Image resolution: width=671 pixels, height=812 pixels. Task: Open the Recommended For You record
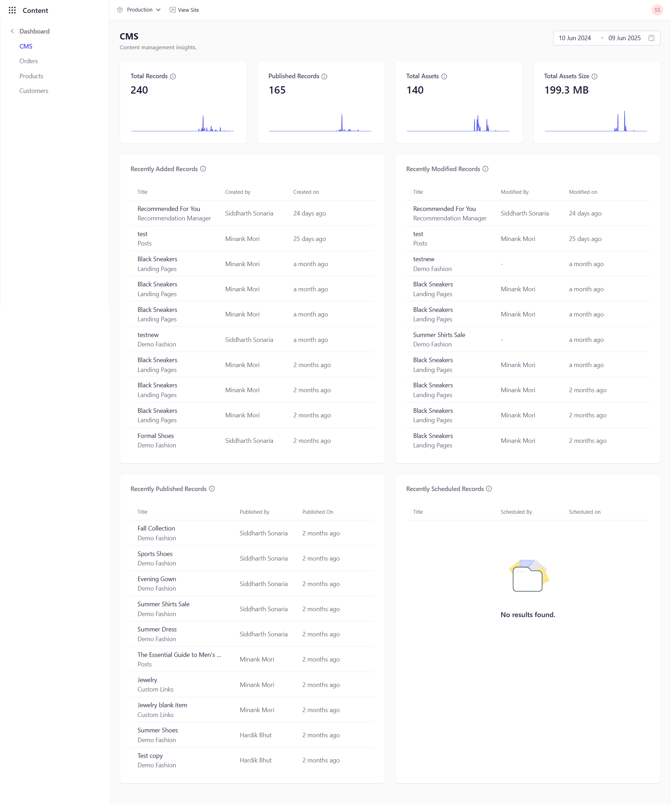[168, 209]
